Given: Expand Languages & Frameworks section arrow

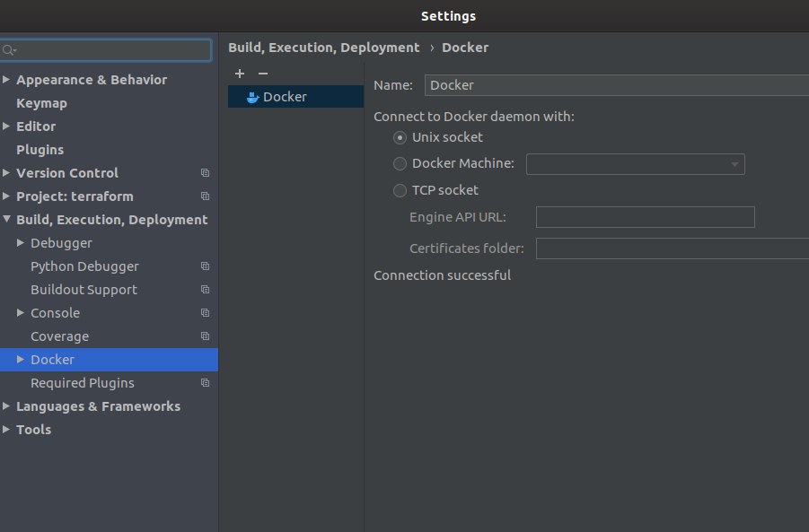Looking at the screenshot, I should (x=6, y=406).
